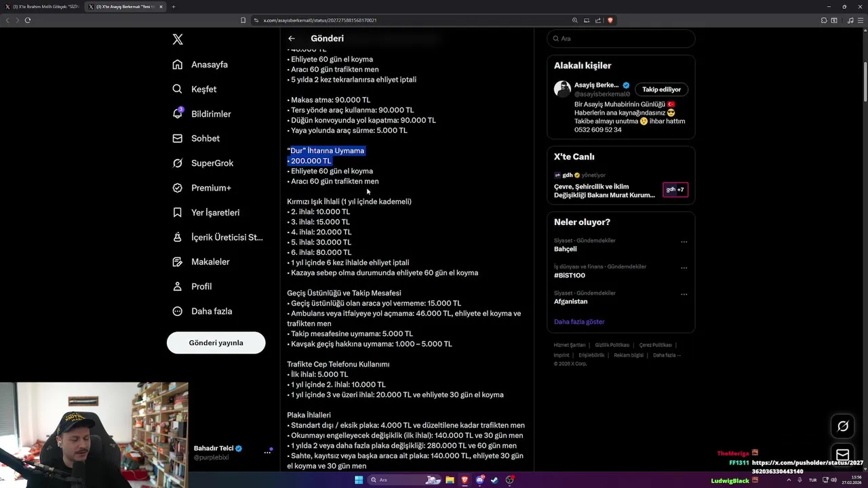The image size is (868, 488).
Task: Go to Keşfet explore page
Action: pos(195,89)
